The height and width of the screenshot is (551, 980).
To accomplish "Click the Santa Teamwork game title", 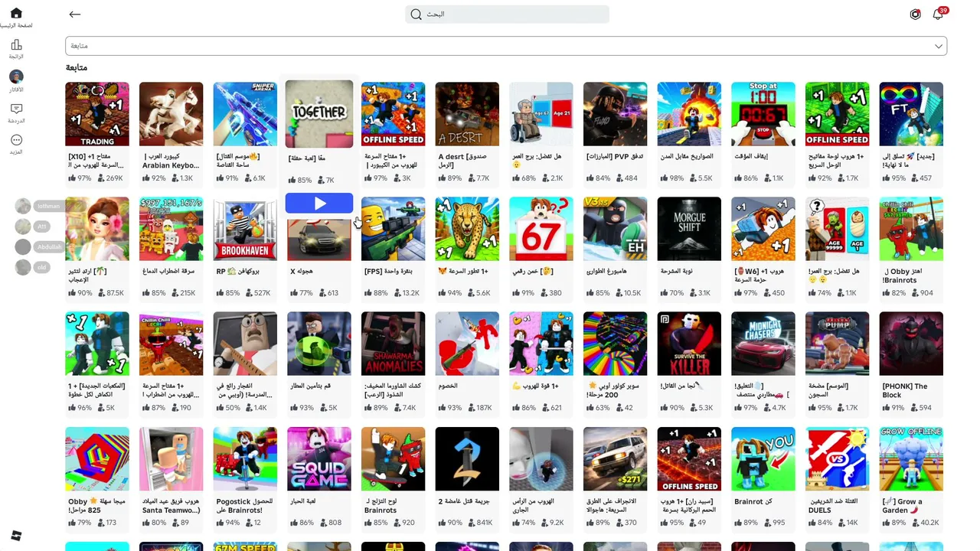I will (x=171, y=506).
